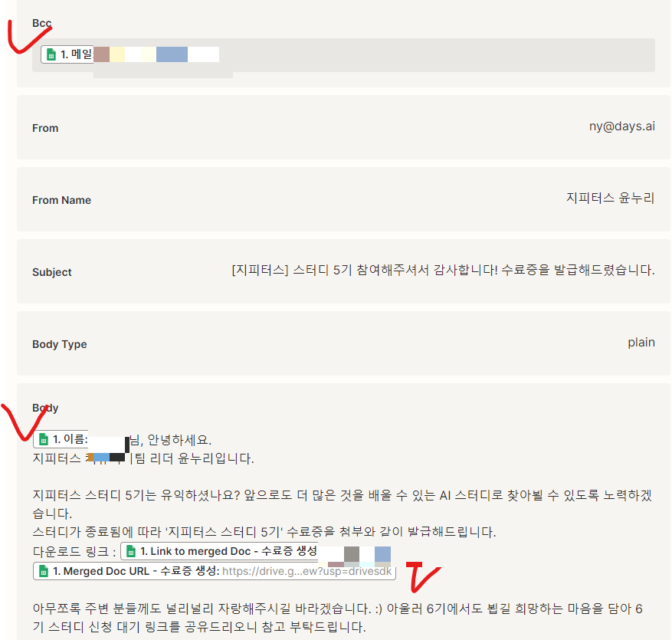
Task: Click the Subject field label
Action: (x=52, y=272)
